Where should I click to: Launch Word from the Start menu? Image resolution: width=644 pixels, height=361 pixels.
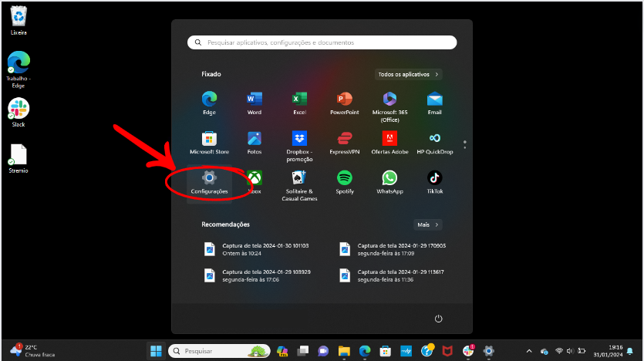click(x=255, y=103)
